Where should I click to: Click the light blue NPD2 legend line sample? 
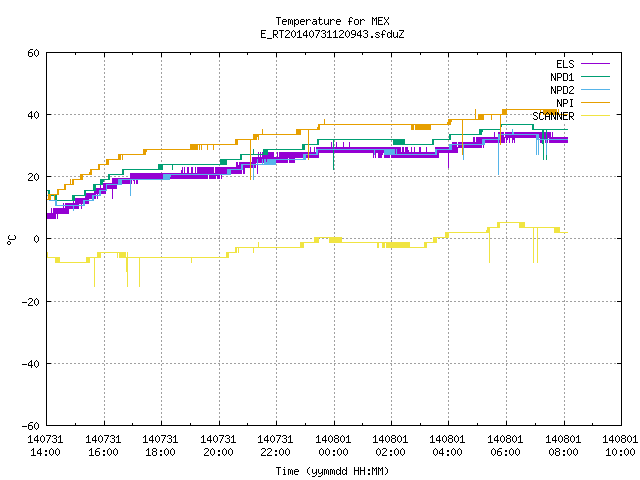[x=595, y=89]
